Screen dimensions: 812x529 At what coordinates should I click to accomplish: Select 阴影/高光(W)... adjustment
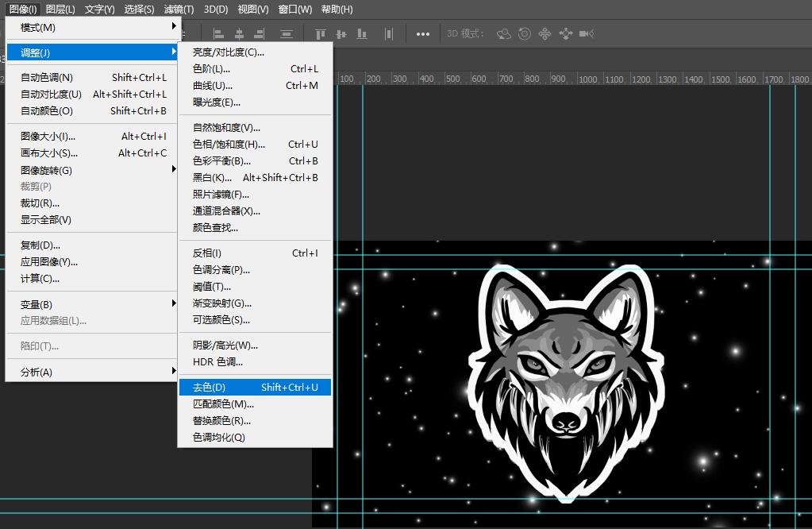(x=256, y=345)
